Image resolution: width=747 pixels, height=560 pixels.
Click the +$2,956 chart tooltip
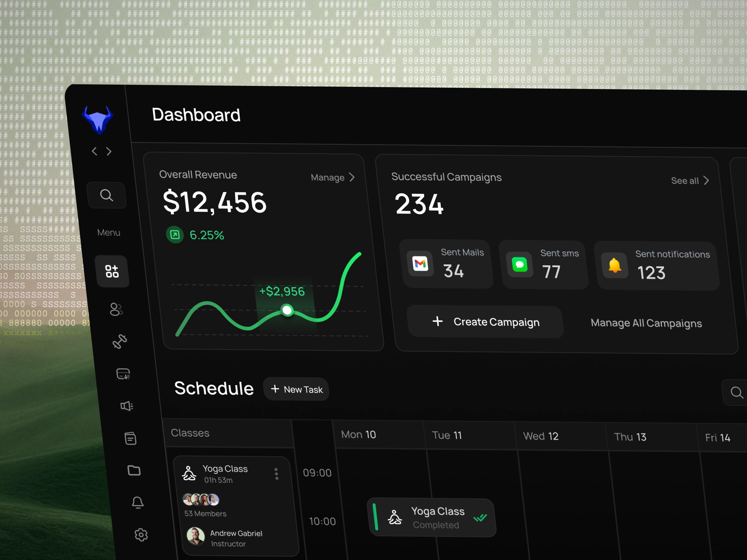(x=282, y=291)
